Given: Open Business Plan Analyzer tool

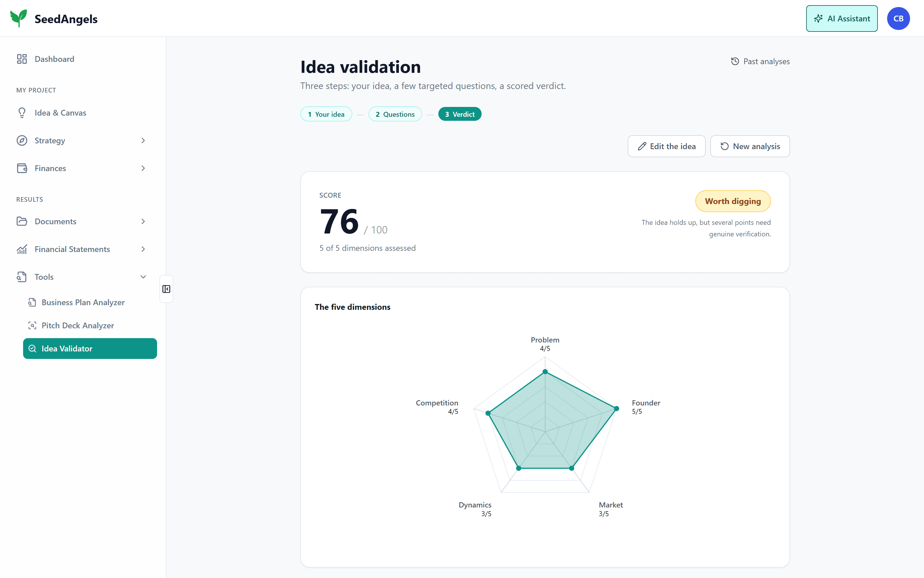Looking at the screenshot, I should point(90,302).
